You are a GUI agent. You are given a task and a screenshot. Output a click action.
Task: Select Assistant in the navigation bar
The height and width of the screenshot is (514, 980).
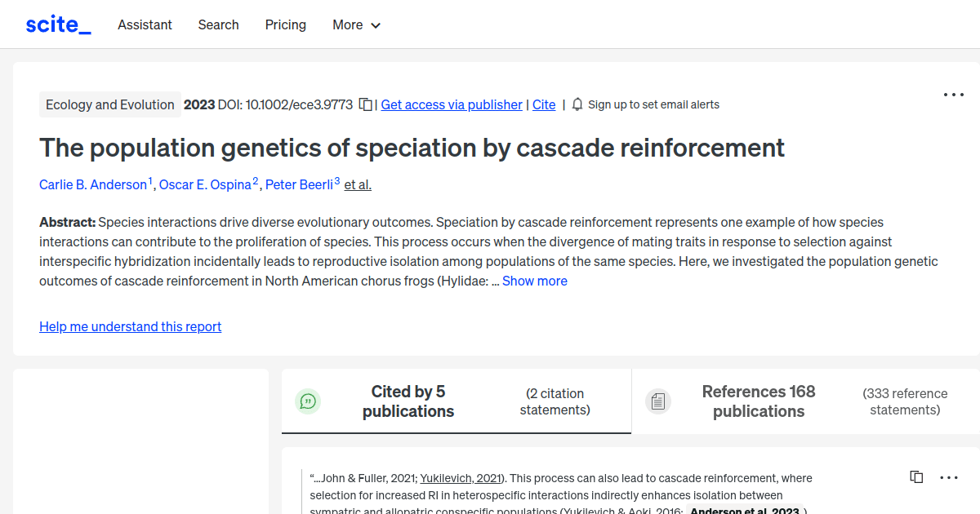[145, 24]
